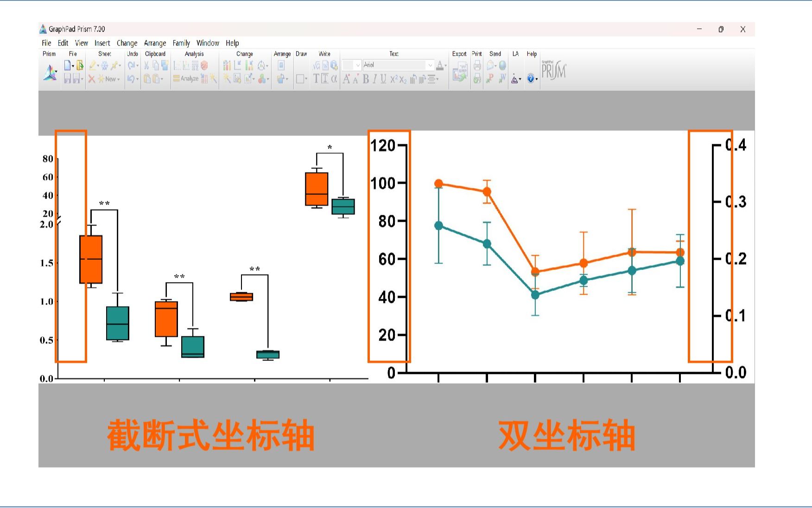This screenshot has width=812, height=508.
Task: Open the Edit menu
Action: point(63,43)
